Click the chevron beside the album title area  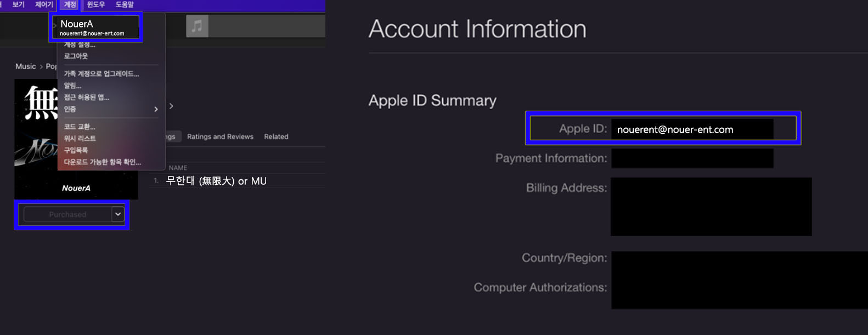click(x=171, y=106)
